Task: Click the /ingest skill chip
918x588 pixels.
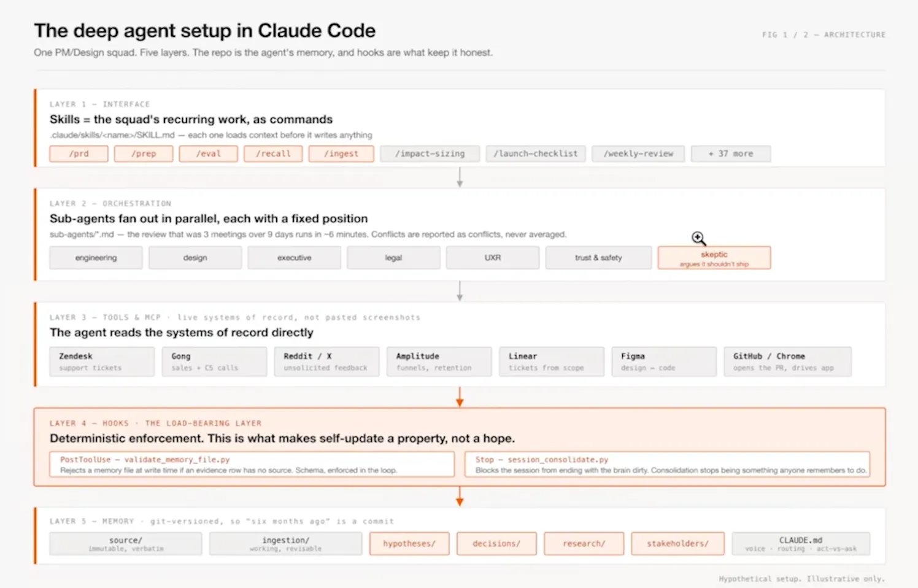Action: (x=341, y=153)
